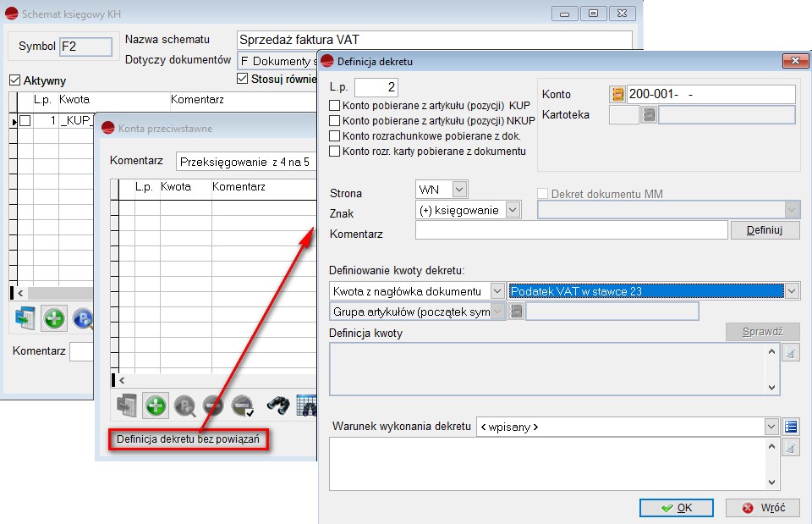The height and width of the screenshot is (524, 812).
Task: Open Kwota z nagłówka dokumentu dropdown
Action: [497, 291]
